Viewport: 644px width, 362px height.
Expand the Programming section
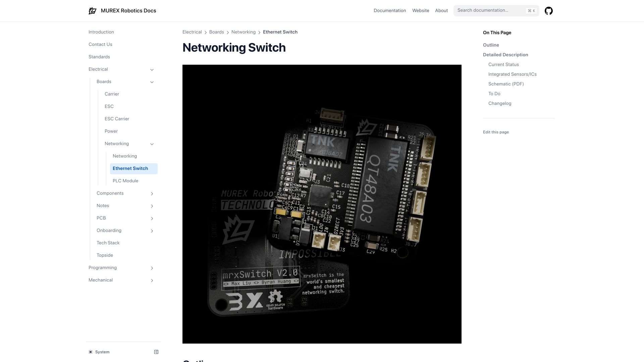(152, 268)
